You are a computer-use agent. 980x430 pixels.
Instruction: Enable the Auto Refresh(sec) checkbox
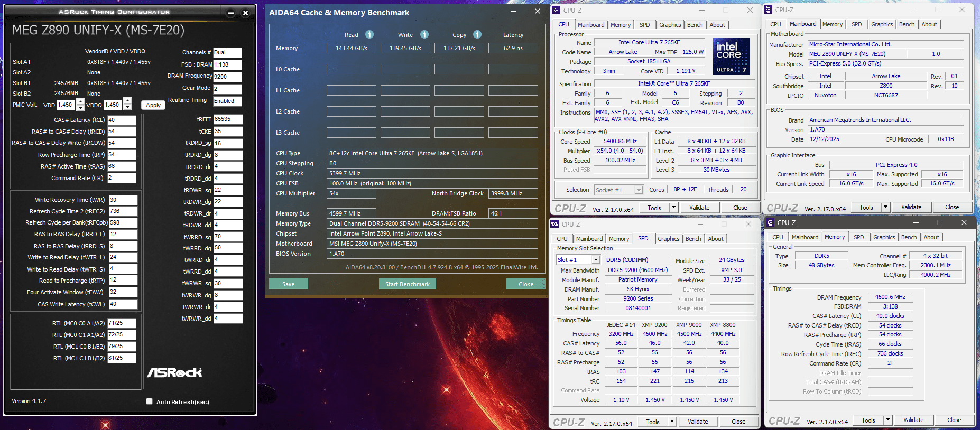(150, 401)
